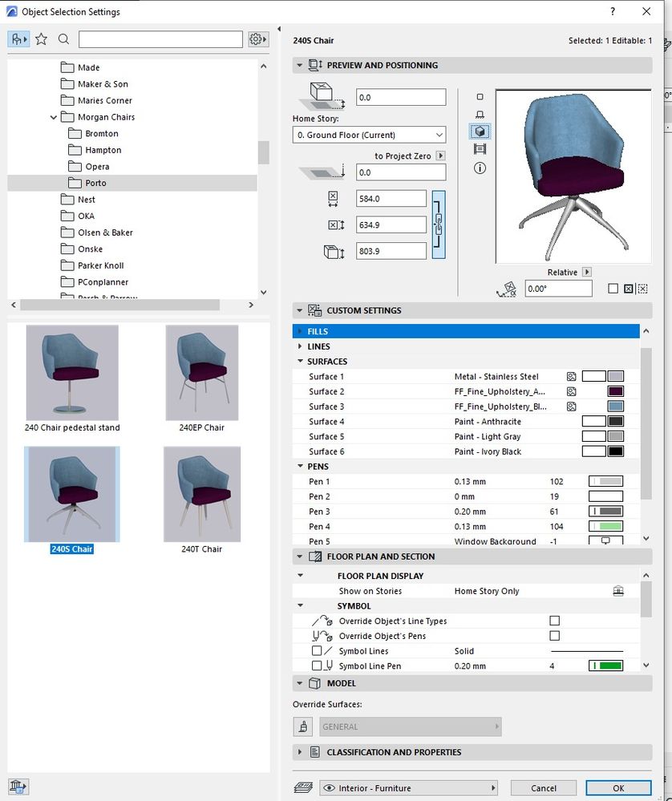Click the library search input field
Image resolution: width=672 pixels, height=801 pixels.
[160, 39]
